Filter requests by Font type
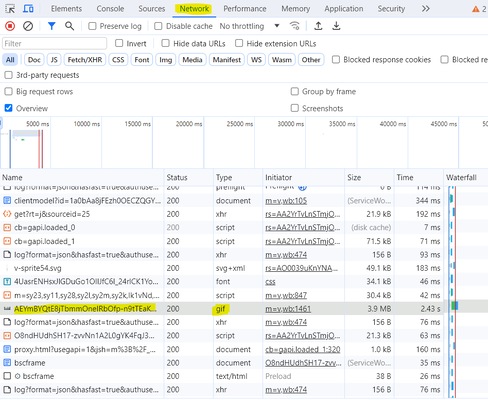The height and width of the screenshot is (400, 488). coord(142,60)
